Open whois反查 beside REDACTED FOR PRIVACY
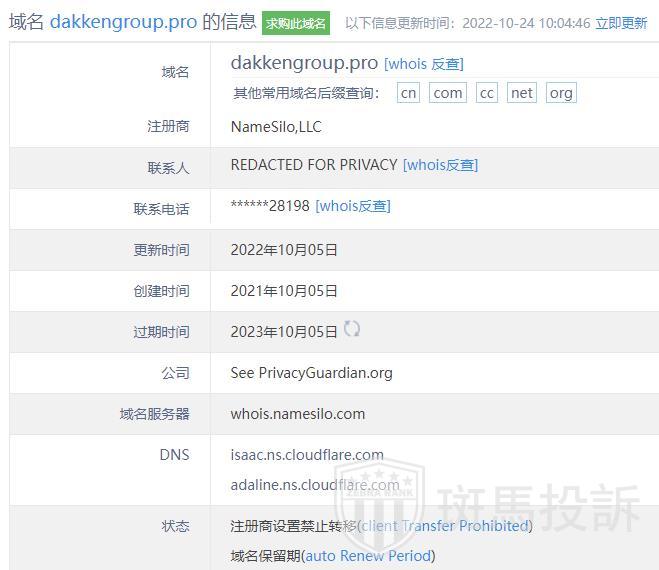The height and width of the screenshot is (570, 659). (x=440, y=165)
